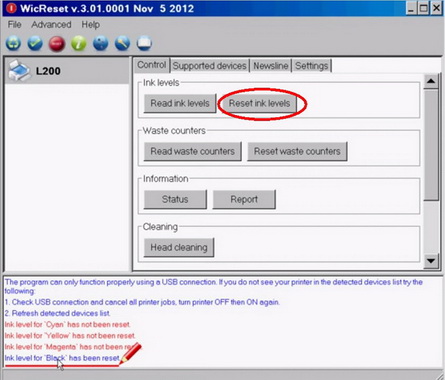
Task: Click the Report button
Action: coord(244,199)
